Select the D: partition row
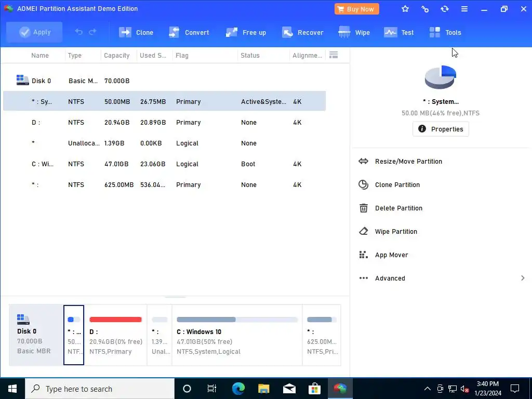The height and width of the screenshot is (399, 532). 165,122
